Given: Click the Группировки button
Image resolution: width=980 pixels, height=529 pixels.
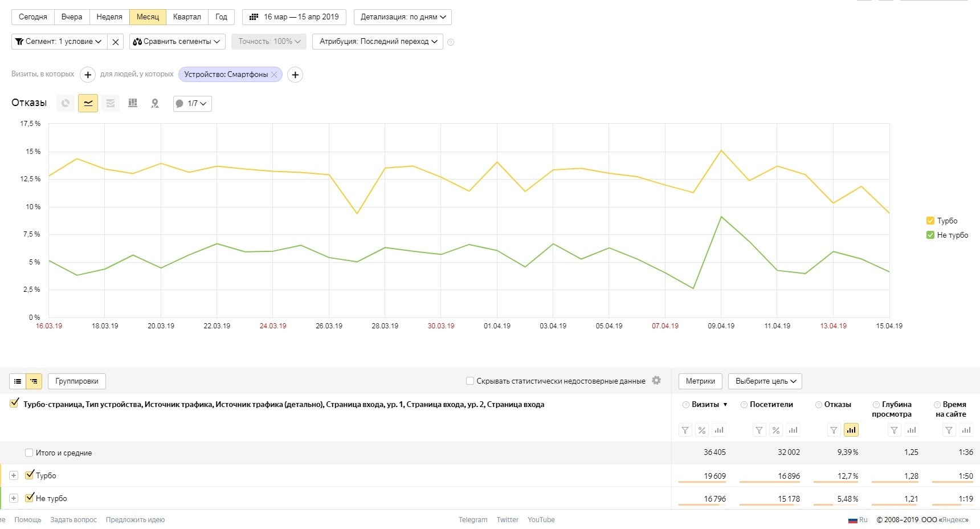Looking at the screenshot, I should [x=77, y=381].
